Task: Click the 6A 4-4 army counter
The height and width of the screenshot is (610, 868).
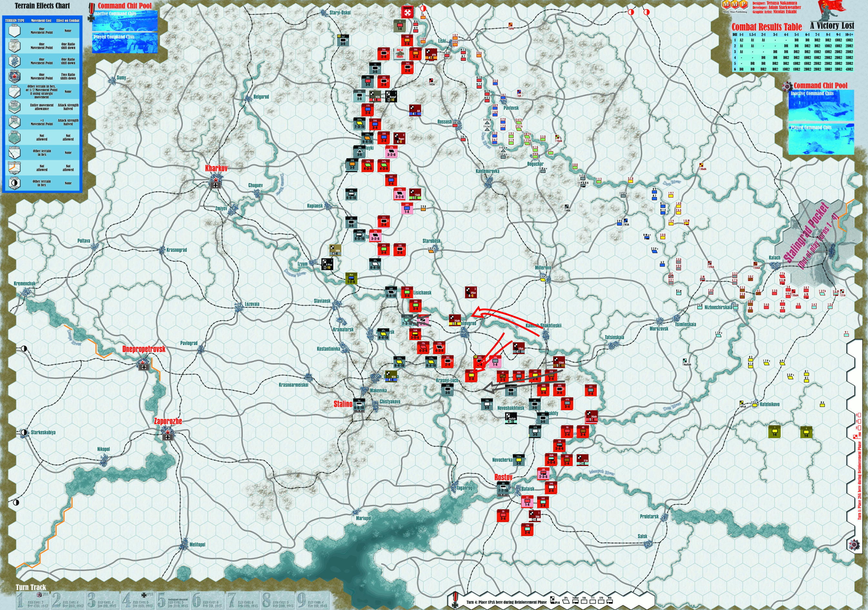Action: click(415, 110)
